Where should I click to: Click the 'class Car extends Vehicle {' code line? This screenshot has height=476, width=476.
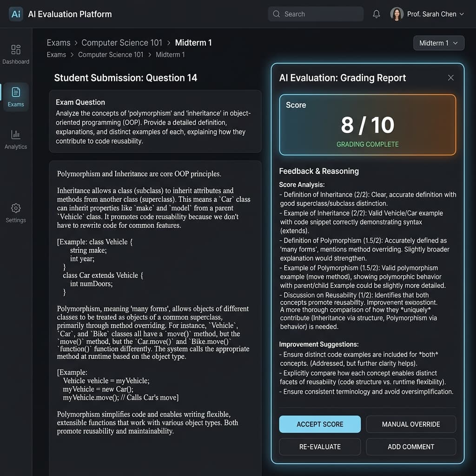(x=103, y=275)
